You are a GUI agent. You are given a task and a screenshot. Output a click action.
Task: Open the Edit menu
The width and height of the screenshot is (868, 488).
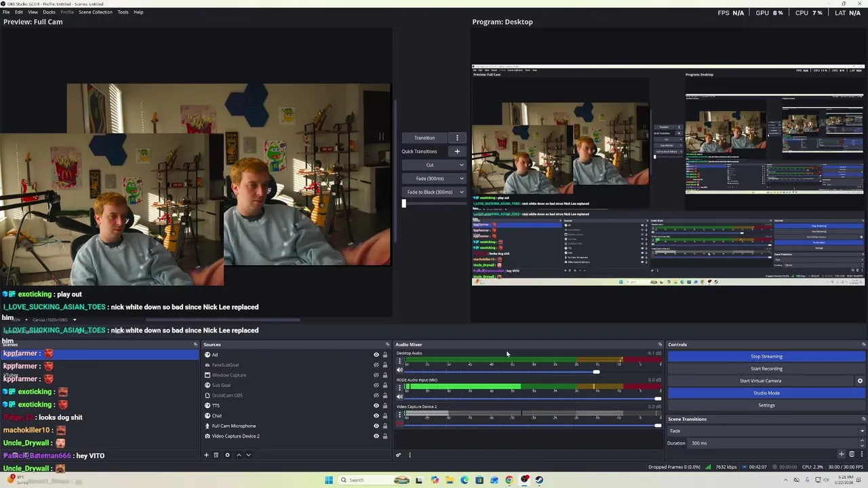(19, 12)
